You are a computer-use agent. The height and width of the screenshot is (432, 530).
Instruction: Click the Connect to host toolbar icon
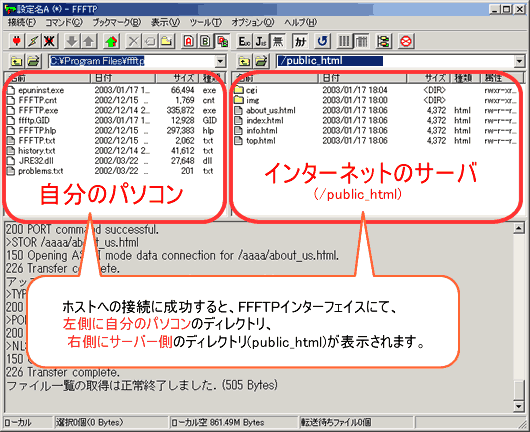pos(16,42)
